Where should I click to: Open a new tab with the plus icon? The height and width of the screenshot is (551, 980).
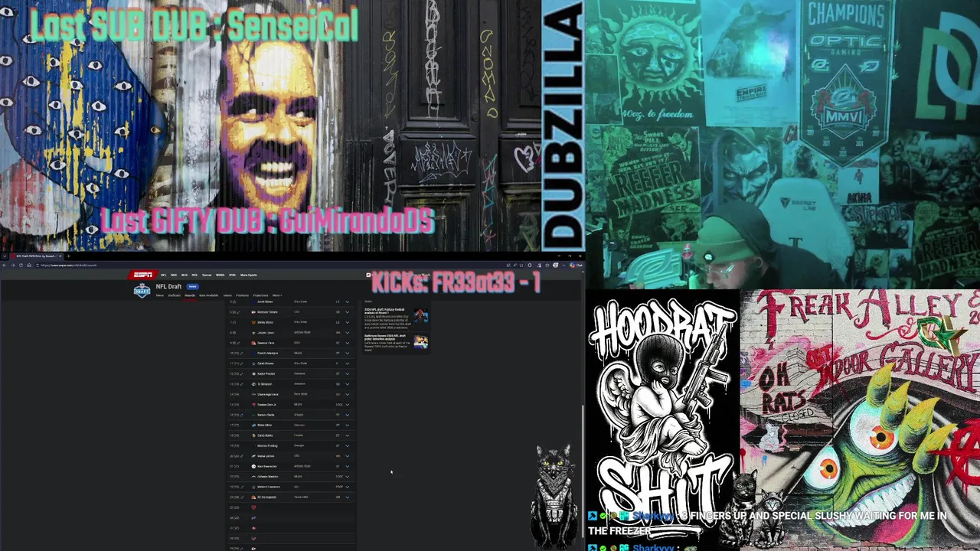click(x=68, y=256)
